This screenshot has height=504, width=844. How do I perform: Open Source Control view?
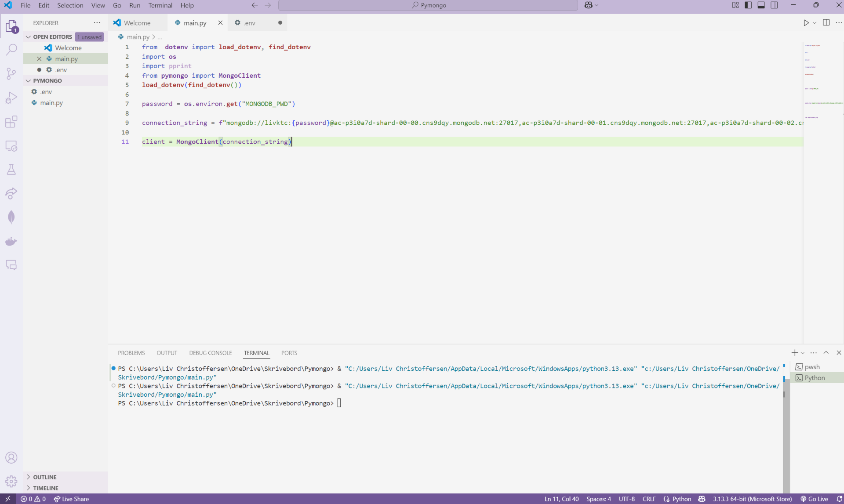coord(11,73)
